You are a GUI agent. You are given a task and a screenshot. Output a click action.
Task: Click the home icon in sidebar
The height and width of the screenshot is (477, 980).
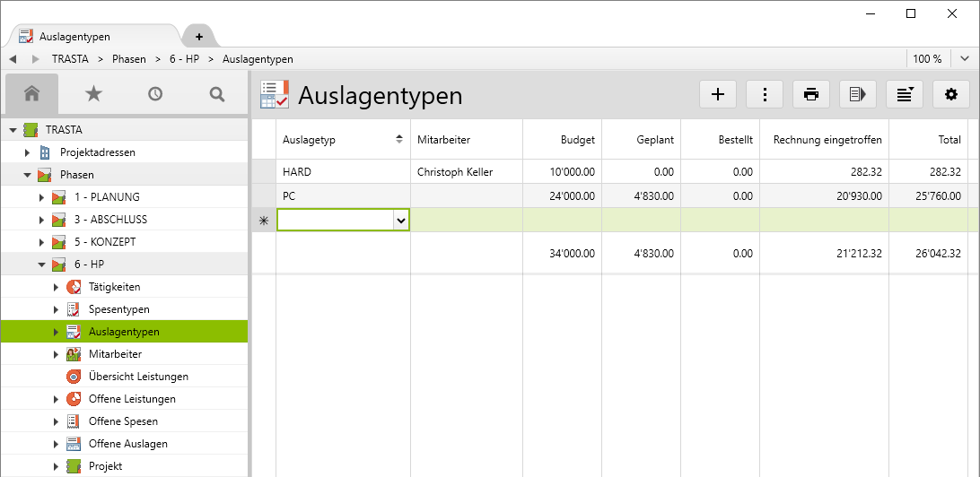(31, 93)
